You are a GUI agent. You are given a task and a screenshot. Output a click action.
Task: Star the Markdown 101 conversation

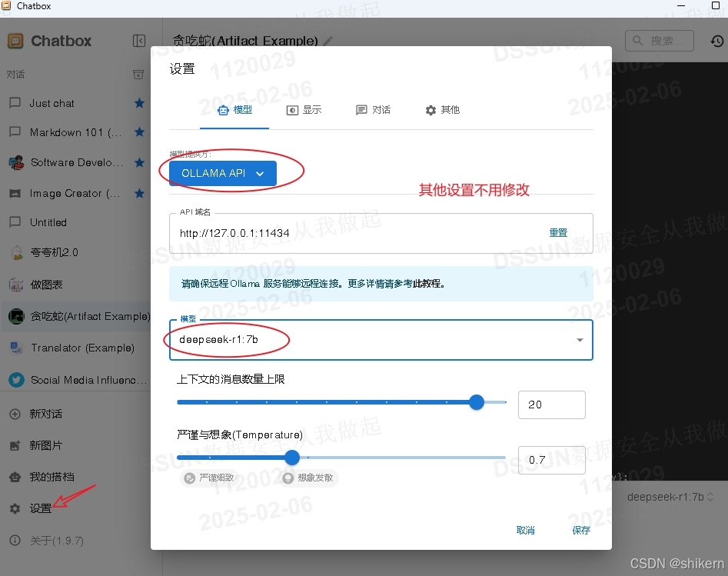click(139, 132)
